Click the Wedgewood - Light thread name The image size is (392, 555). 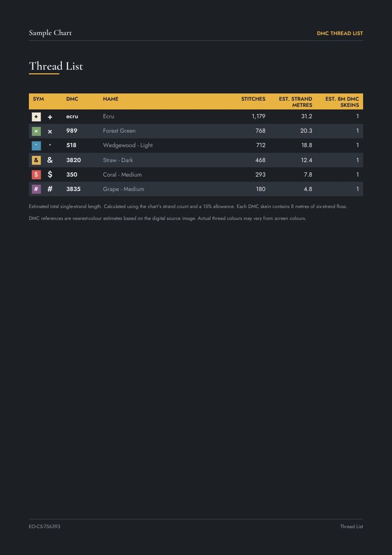point(127,145)
